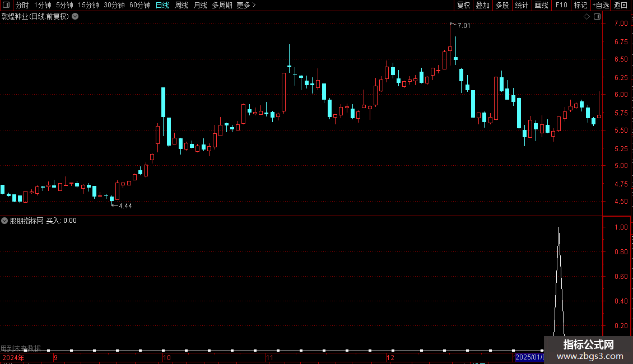633x364 pixels.
Task: Open the 统计 statistics tool
Action: tap(522, 5)
